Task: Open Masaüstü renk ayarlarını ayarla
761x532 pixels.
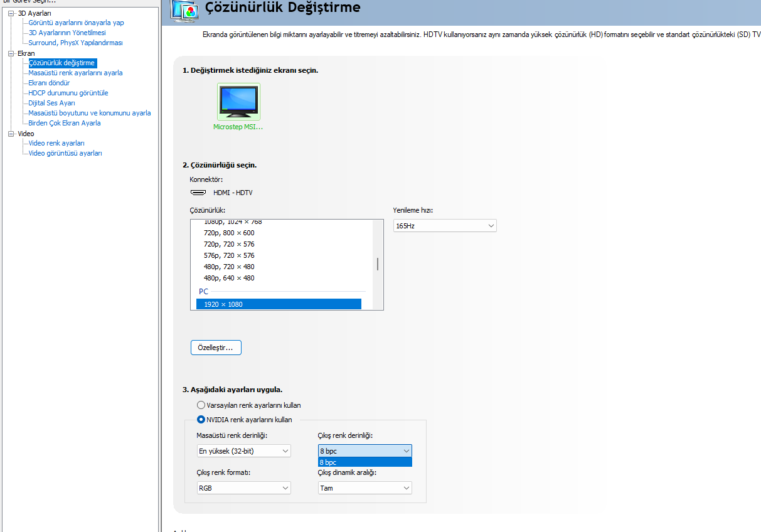Action: point(75,73)
